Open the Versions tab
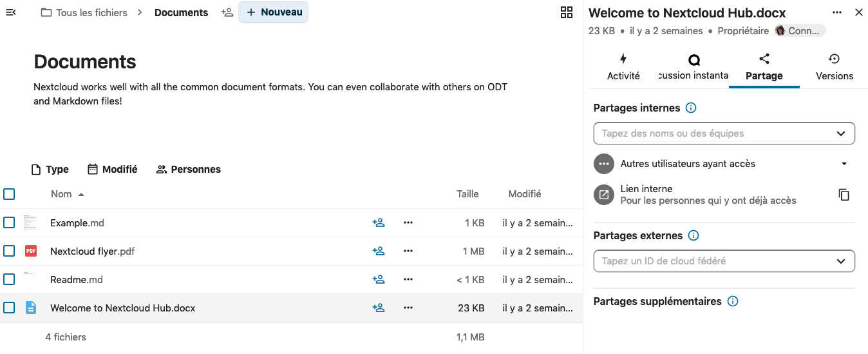This screenshot has height=354, width=868. 834,67
